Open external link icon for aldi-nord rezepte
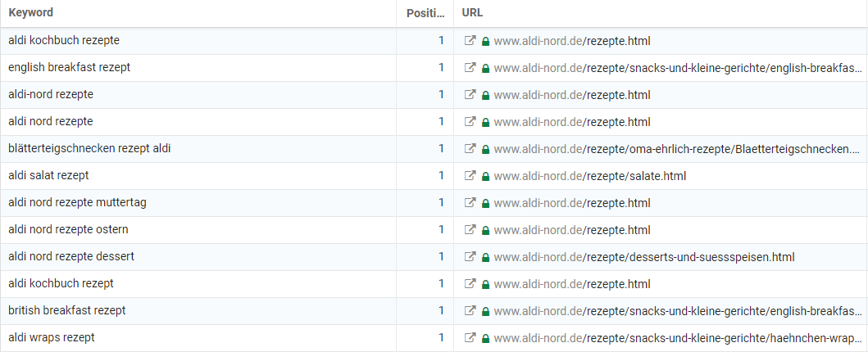The width and height of the screenshot is (868, 352). (x=470, y=94)
